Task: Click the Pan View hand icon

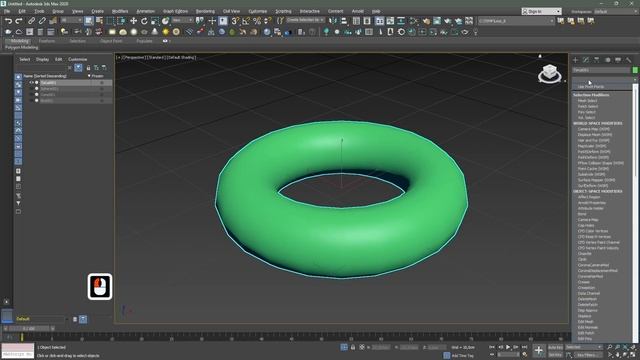Action: coord(618,355)
